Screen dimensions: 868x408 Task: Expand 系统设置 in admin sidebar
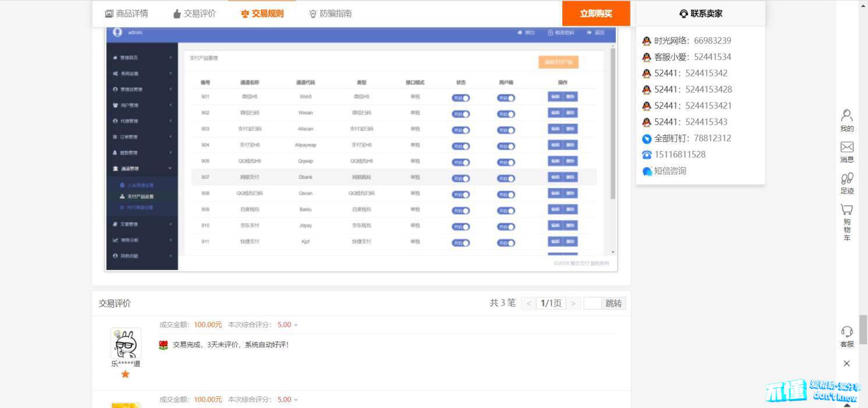(141, 73)
